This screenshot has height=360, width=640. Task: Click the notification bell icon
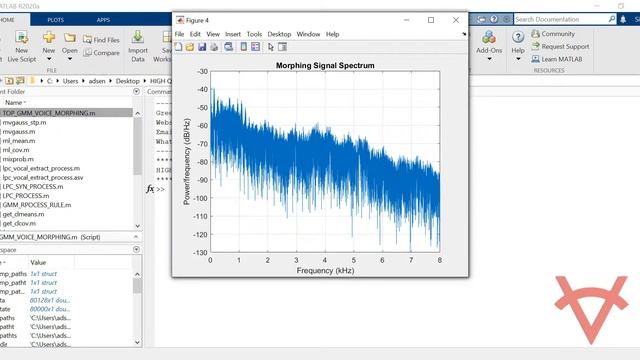tap(623, 19)
